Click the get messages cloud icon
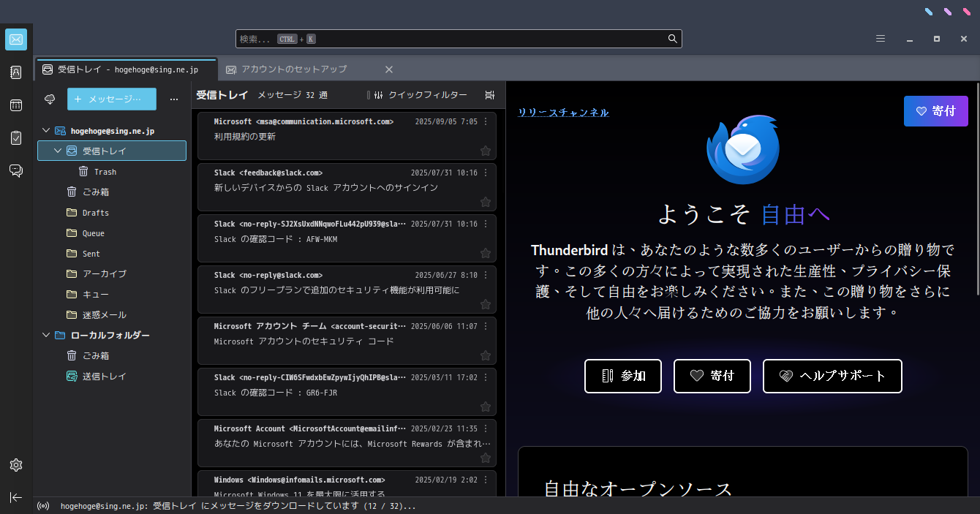980x514 pixels. coord(50,99)
